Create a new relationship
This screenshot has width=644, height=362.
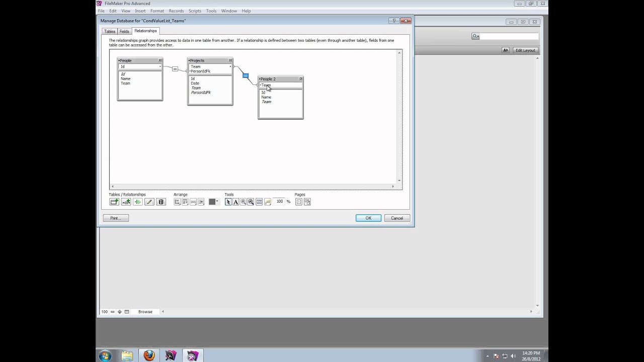point(126,202)
